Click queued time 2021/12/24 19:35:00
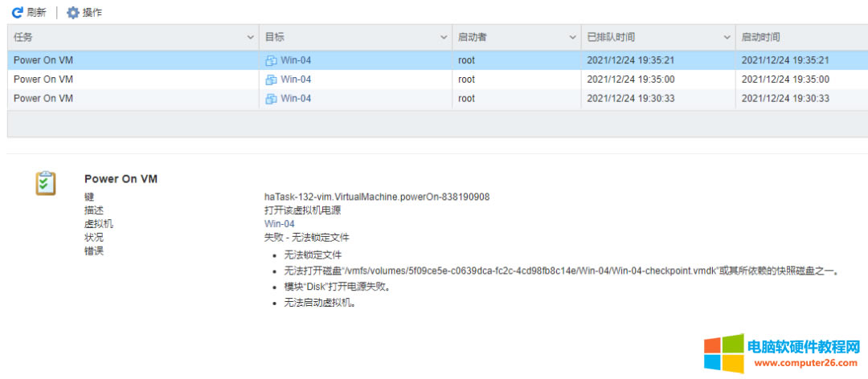The image size is (868, 379). [x=631, y=79]
